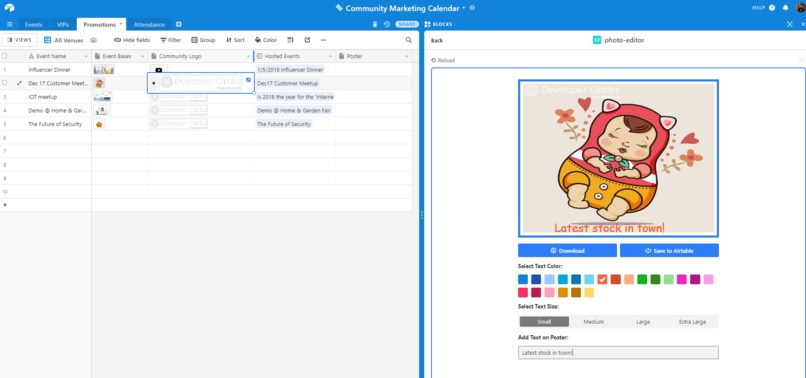Viewport: 806px width, 378px height.
Task: Add a new table with plus icon
Action: [x=178, y=24]
